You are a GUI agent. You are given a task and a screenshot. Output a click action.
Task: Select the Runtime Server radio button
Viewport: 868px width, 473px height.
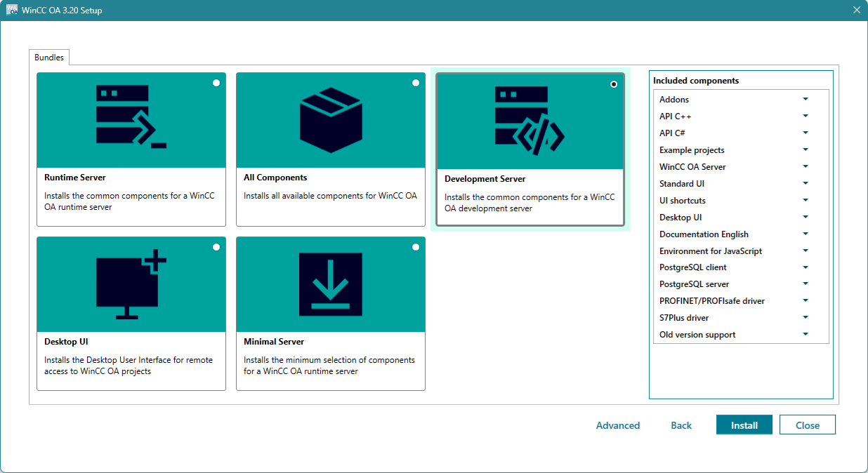[216, 83]
